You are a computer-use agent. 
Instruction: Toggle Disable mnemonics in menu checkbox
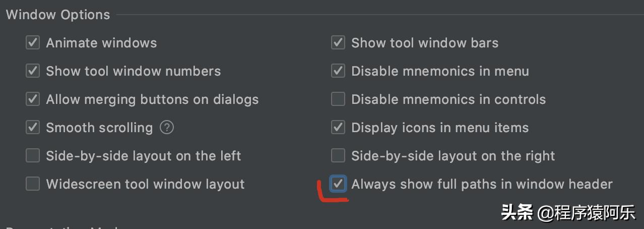pyautogui.click(x=338, y=71)
